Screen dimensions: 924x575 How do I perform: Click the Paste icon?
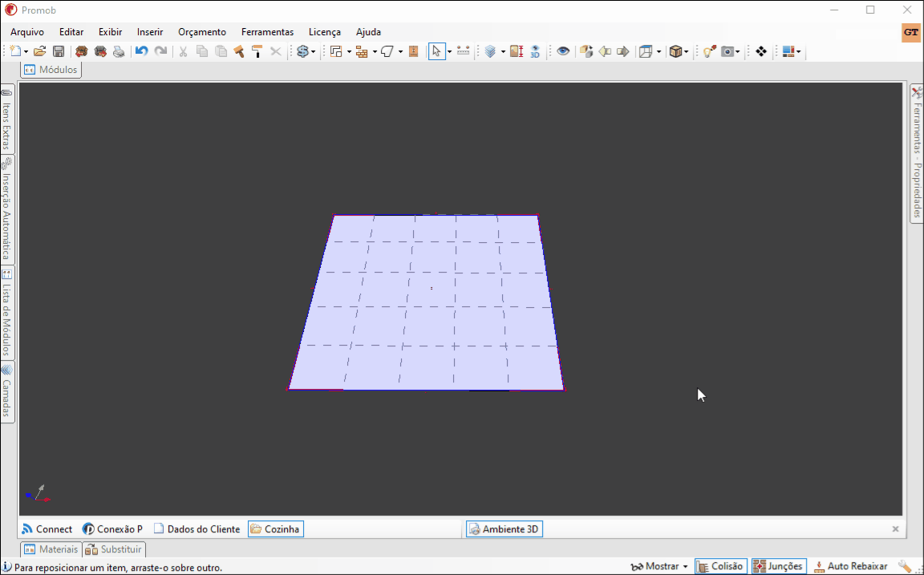click(x=221, y=51)
